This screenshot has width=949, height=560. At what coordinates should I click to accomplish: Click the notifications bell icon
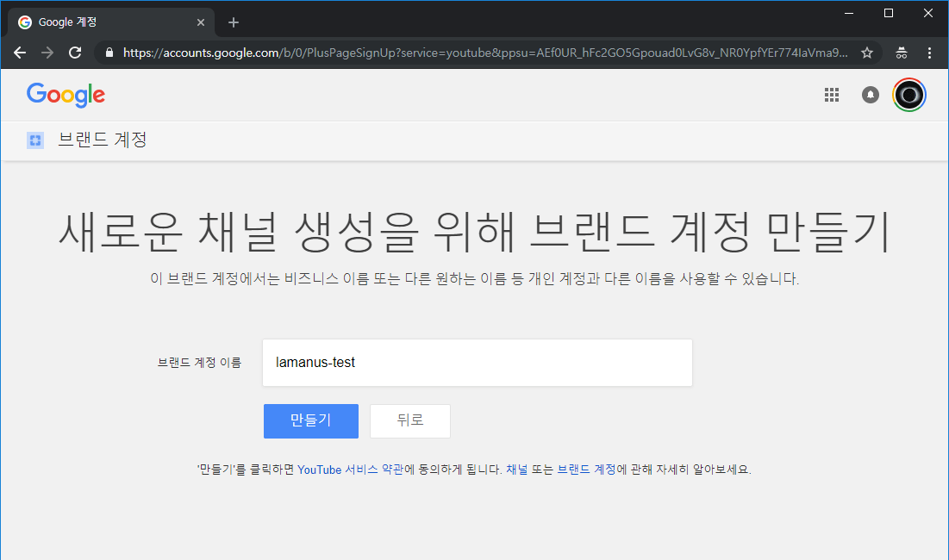pyautogui.click(x=871, y=95)
